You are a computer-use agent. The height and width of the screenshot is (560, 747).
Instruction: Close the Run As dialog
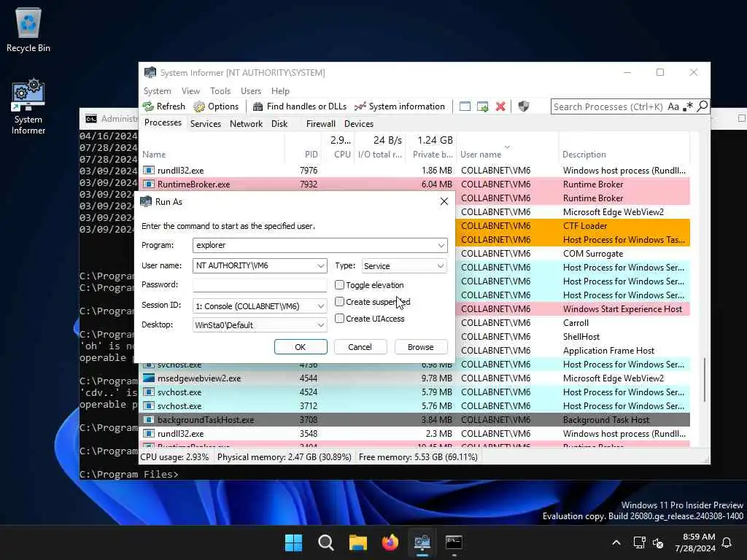[444, 201]
